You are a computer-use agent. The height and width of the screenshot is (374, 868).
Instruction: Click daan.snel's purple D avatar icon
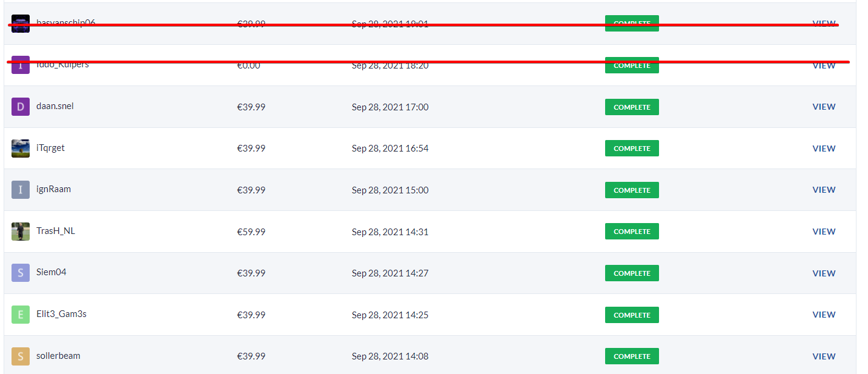click(21, 107)
